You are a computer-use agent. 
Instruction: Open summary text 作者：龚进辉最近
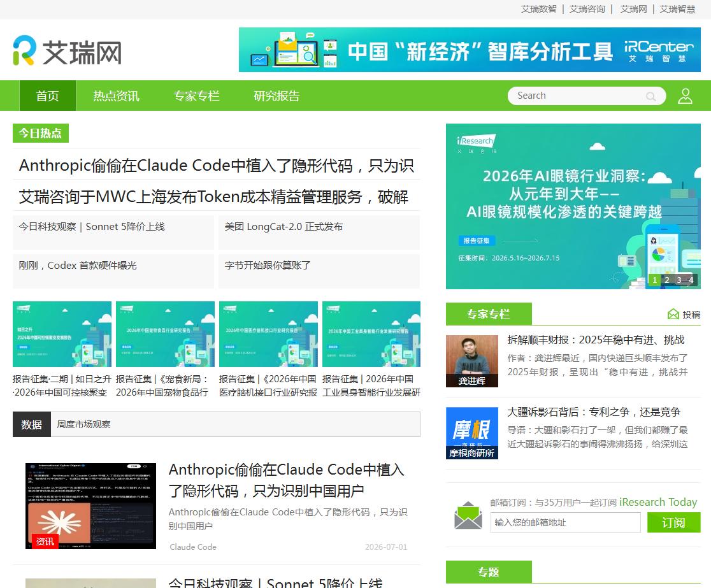(x=598, y=365)
